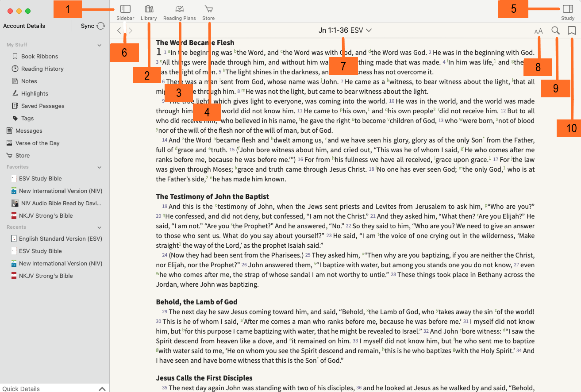
Task: Open ESV Study Bible under Favorites
Action: tap(40, 178)
